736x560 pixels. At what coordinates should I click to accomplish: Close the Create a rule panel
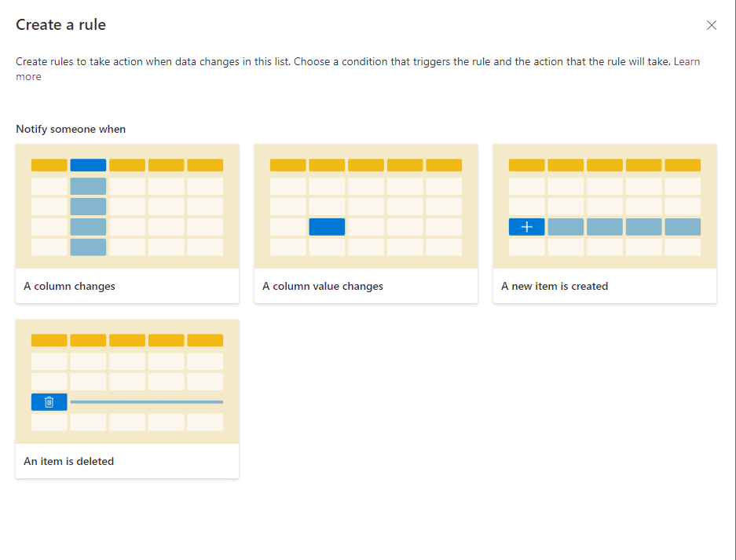click(x=711, y=25)
